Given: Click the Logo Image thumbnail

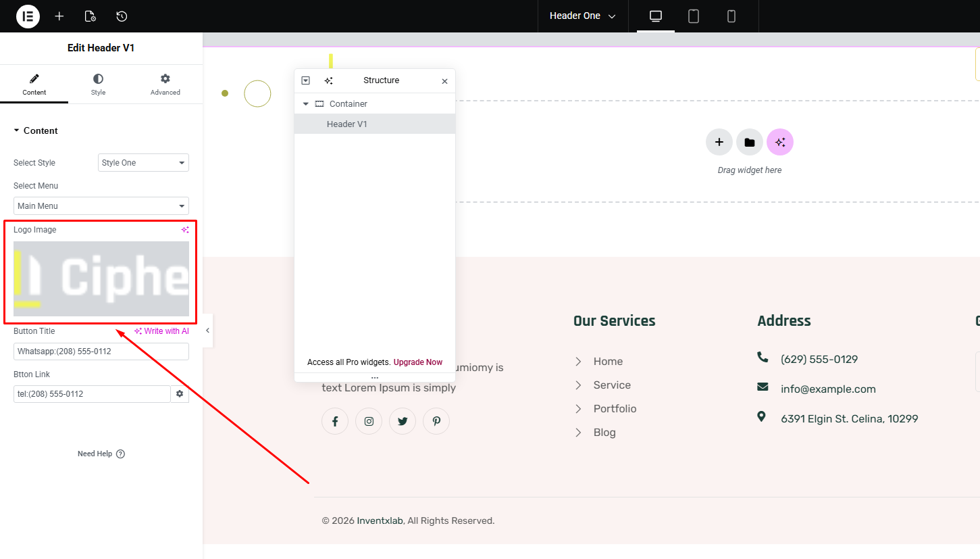Looking at the screenshot, I should (101, 278).
